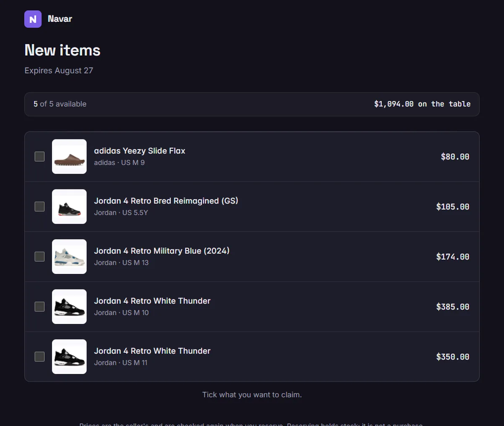
Task: Click the 'Jordan 4 Retro Military Blue (2024)' title
Action: [162, 251]
